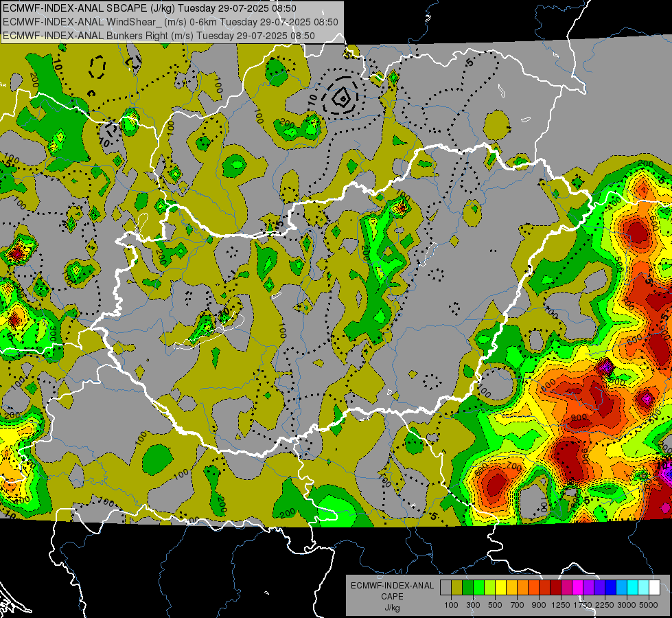The width and height of the screenshot is (672, 618).
Task: Click the legend scale value '500'
Action: click(495, 605)
